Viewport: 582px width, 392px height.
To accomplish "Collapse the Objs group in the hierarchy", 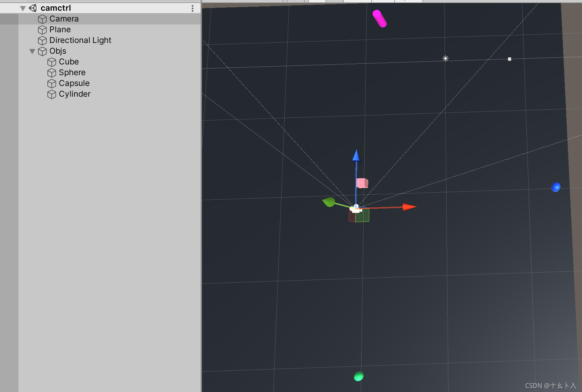I will coord(32,51).
